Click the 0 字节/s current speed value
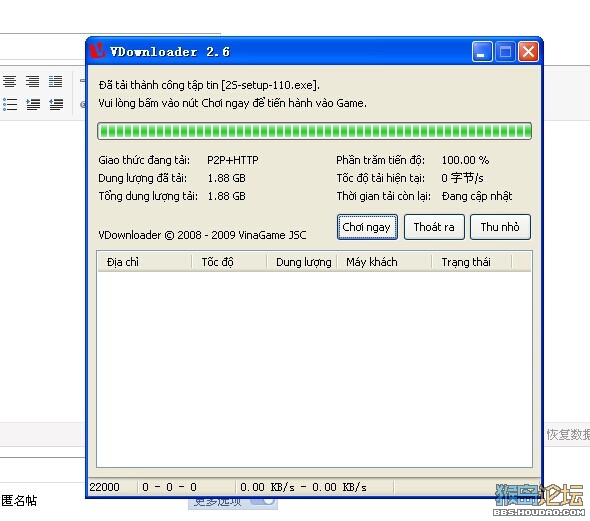This screenshot has height=521, width=590. pos(462,178)
